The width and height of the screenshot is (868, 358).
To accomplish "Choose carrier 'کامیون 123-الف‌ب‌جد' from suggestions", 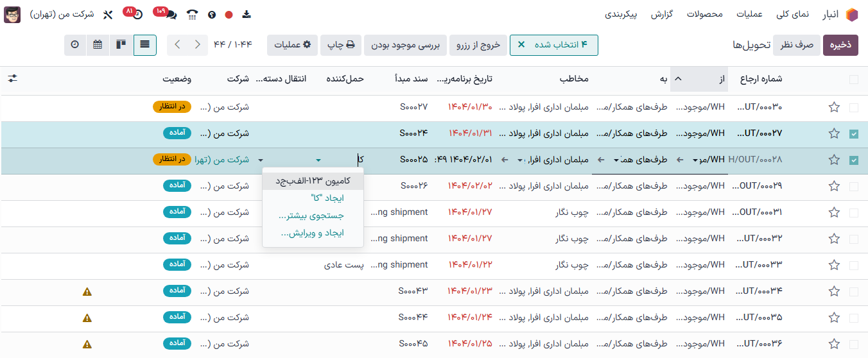I will 313,182.
